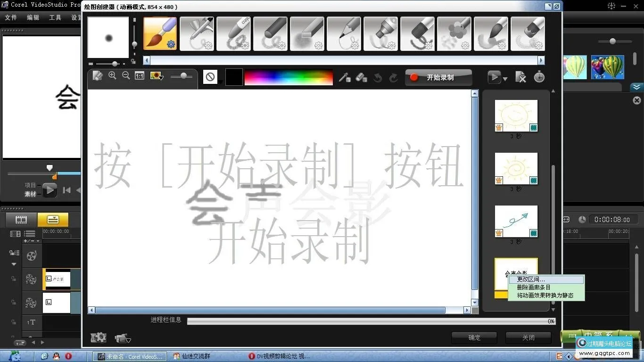Select the Paintbrush tool
Screen dimensions: 644x362
(160, 33)
